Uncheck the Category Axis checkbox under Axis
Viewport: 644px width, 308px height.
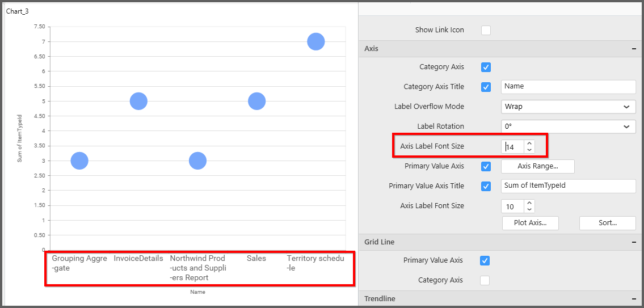[486, 67]
